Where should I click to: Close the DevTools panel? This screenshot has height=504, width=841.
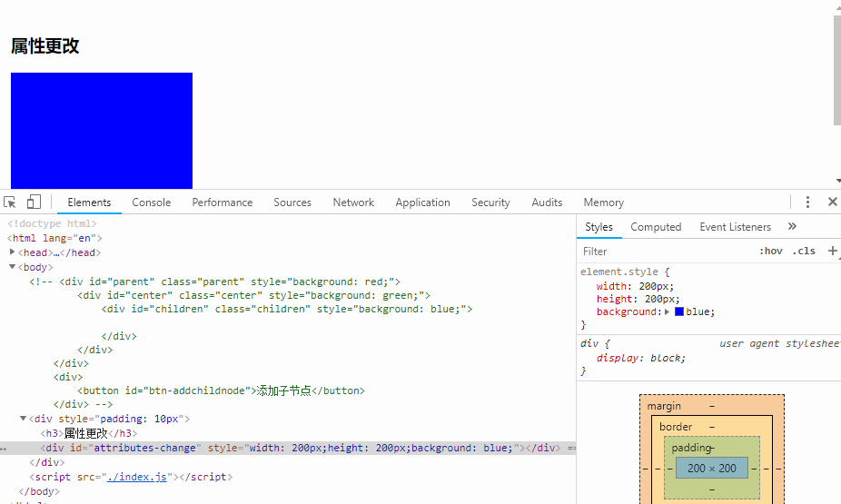832,203
